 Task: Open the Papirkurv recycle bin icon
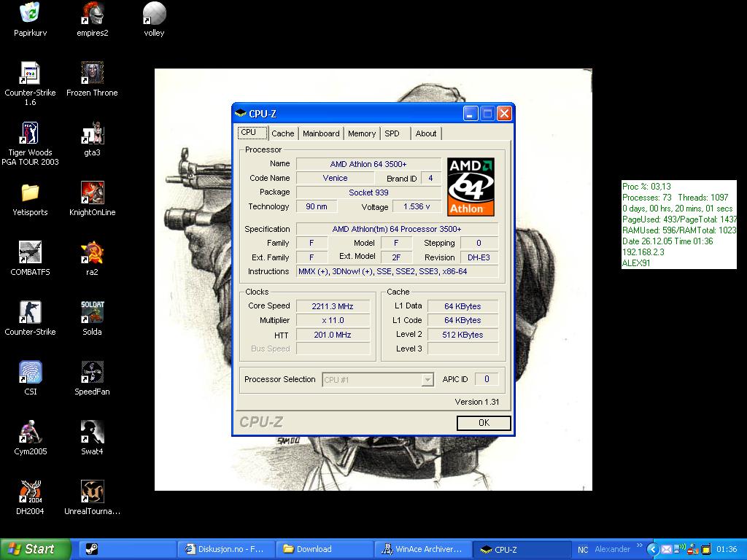tap(30, 19)
